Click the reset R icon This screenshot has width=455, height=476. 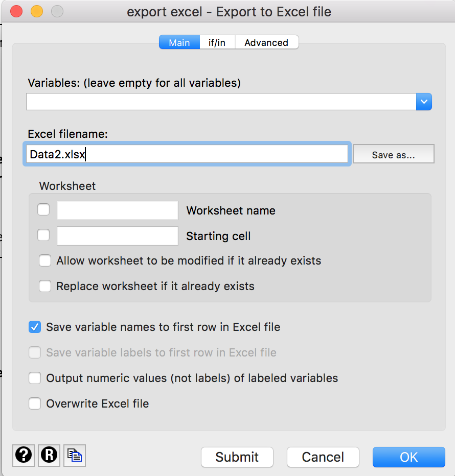click(49, 455)
